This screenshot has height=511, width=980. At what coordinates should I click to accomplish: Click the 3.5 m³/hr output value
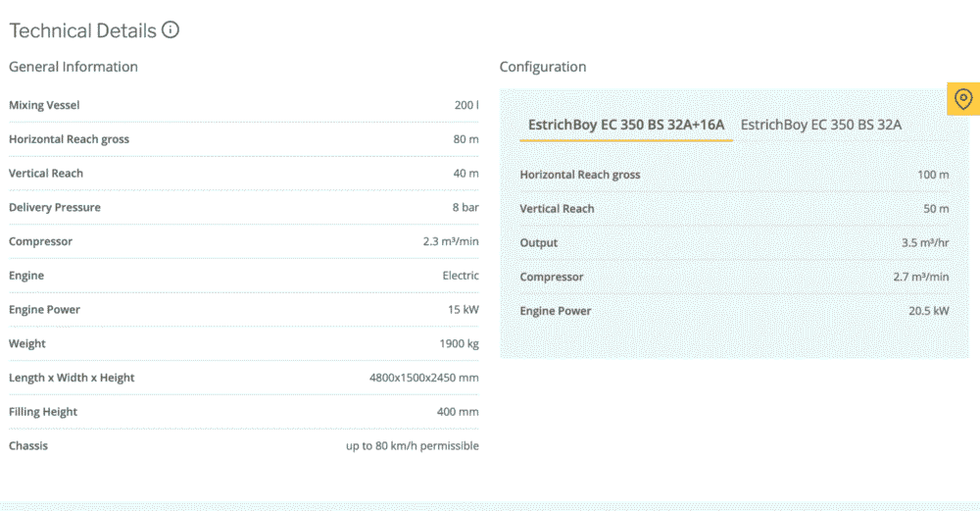pyautogui.click(x=925, y=242)
